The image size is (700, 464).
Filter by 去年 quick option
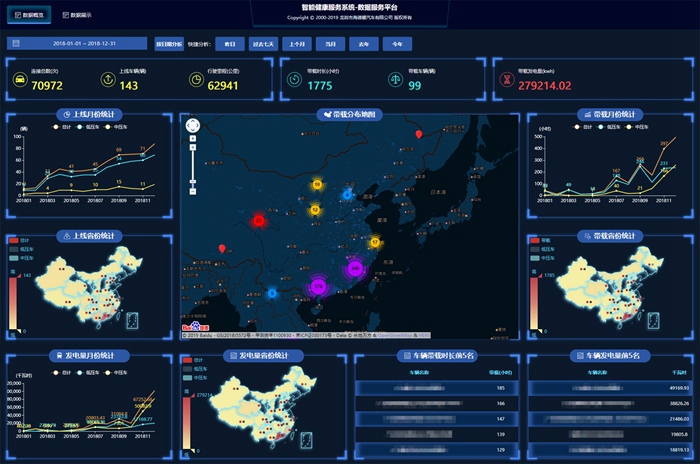click(x=364, y=44)
